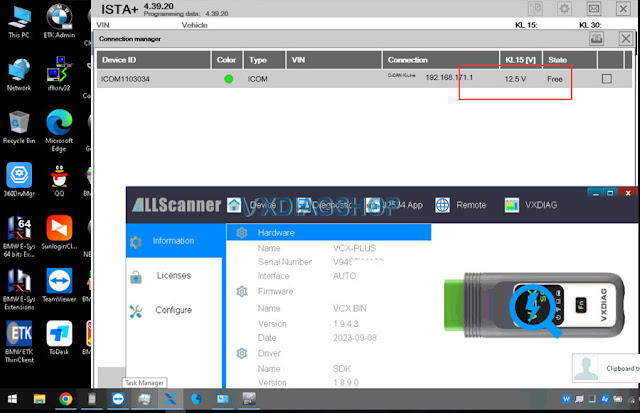Click the ISTA+ mail envelope icon
This screenshot has height=413, width=640.
click(x=594, y=9)
